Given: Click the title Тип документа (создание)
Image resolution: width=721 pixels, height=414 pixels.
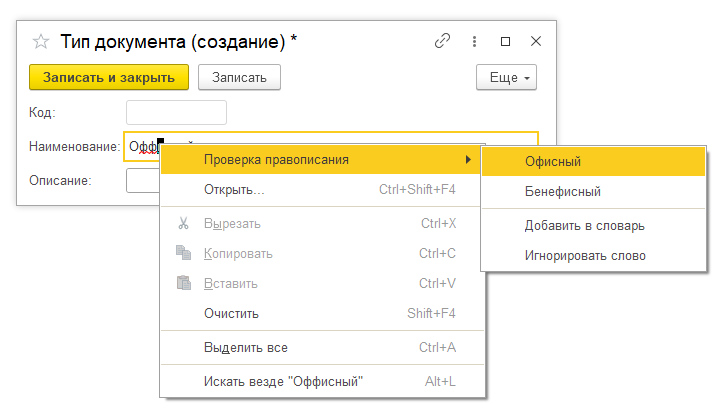Looking at the screenshot, I should click(x=173, y=42).
